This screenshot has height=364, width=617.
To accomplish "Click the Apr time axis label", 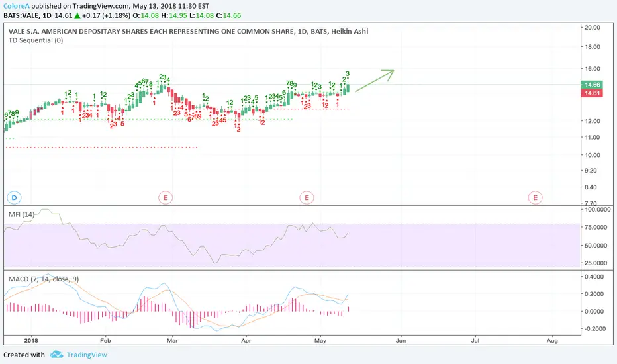I will (x=246, y=341).
